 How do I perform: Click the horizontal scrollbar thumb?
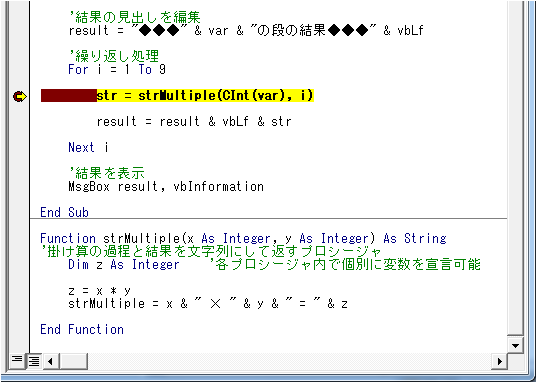point(73,361)
